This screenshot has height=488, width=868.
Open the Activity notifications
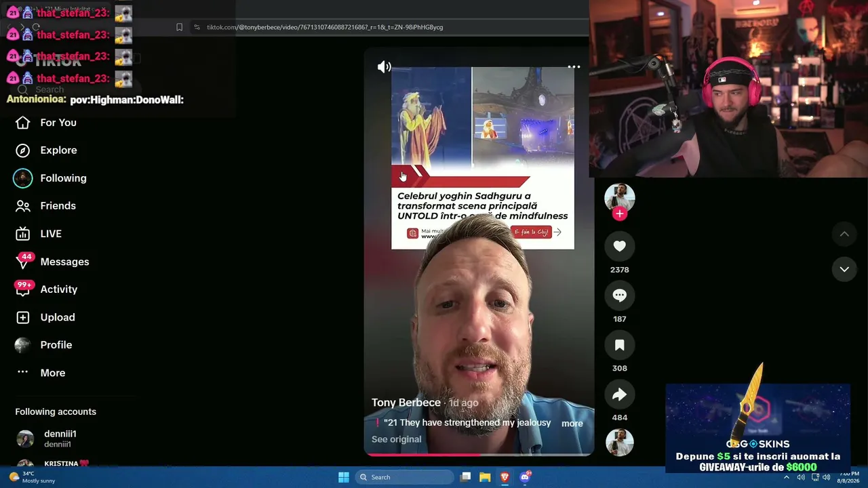pos(46,289)
